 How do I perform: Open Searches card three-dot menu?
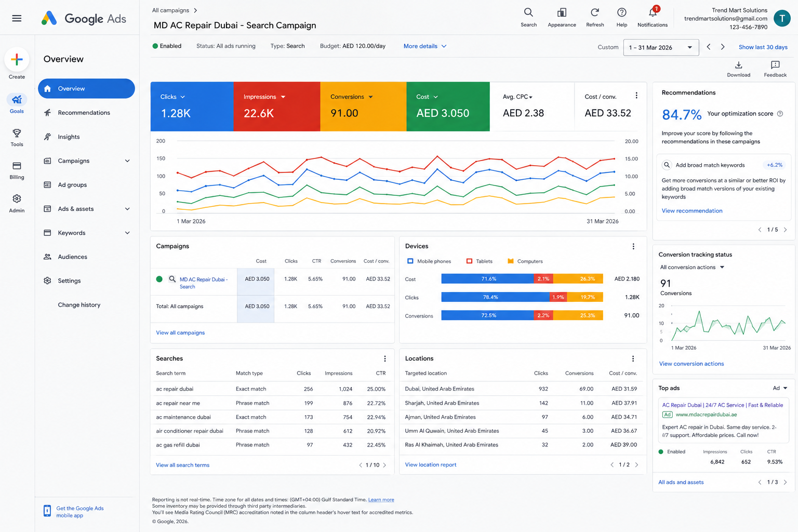click(384, 358)
